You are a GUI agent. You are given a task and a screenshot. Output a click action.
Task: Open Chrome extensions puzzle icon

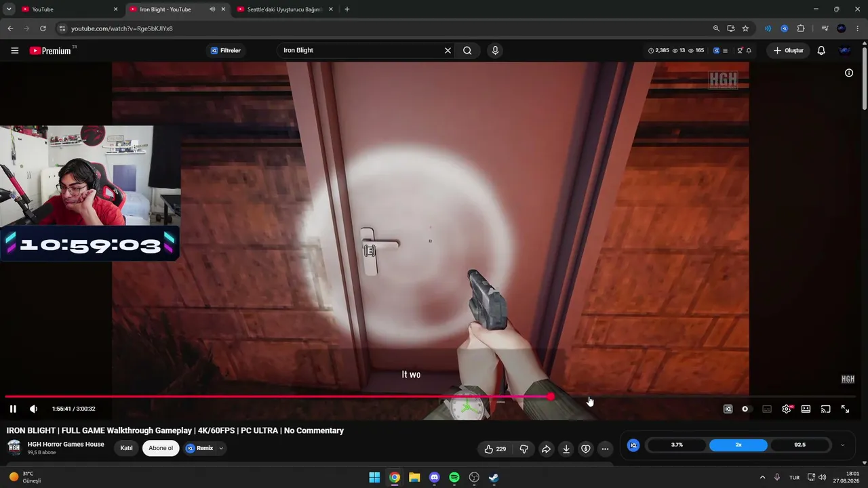pos(801,28)
